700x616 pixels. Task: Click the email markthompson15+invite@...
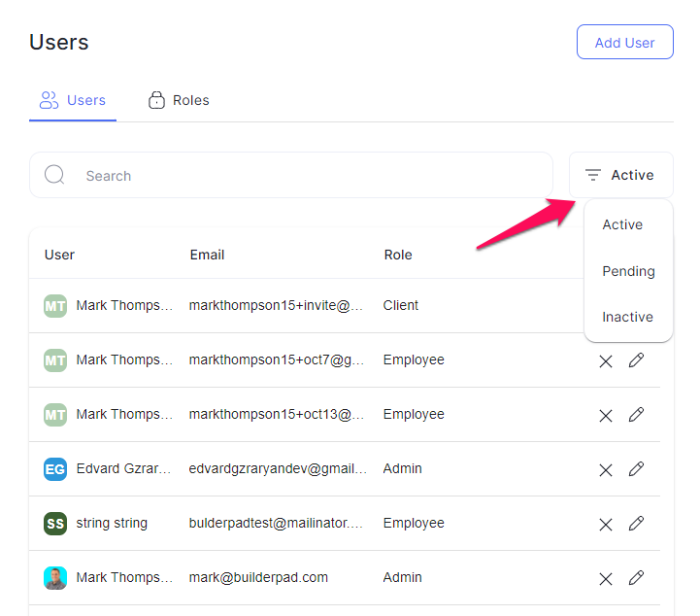click(276, 305)
